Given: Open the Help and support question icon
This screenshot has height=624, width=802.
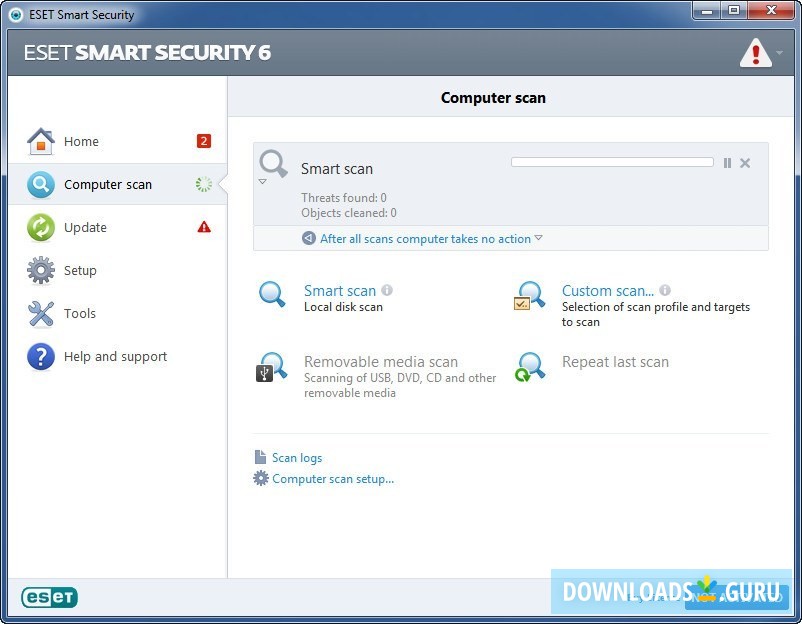Looking at the screenshot, I should 41,356.
